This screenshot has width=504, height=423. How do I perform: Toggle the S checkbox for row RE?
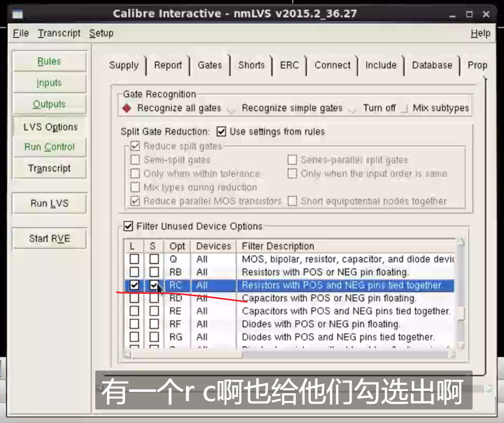pos(154,311)
